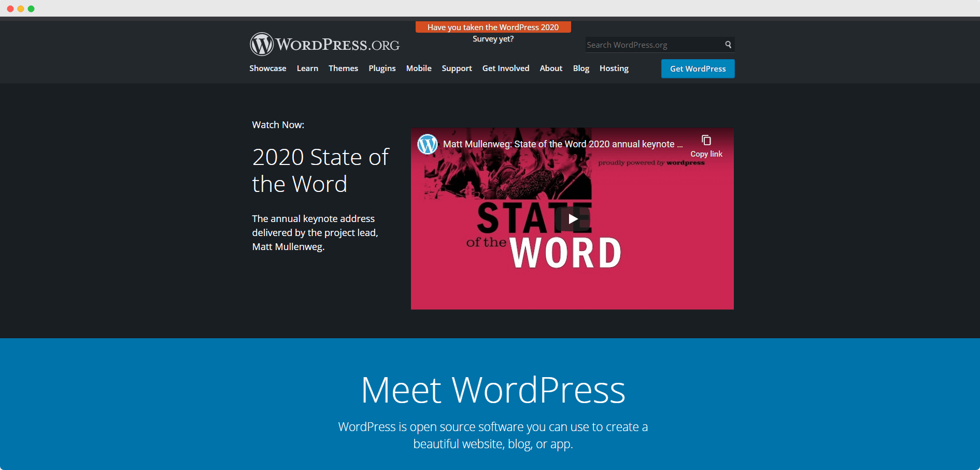
Task: Click the 2020 State of the Word heading
Action: (x=320, y=170)
